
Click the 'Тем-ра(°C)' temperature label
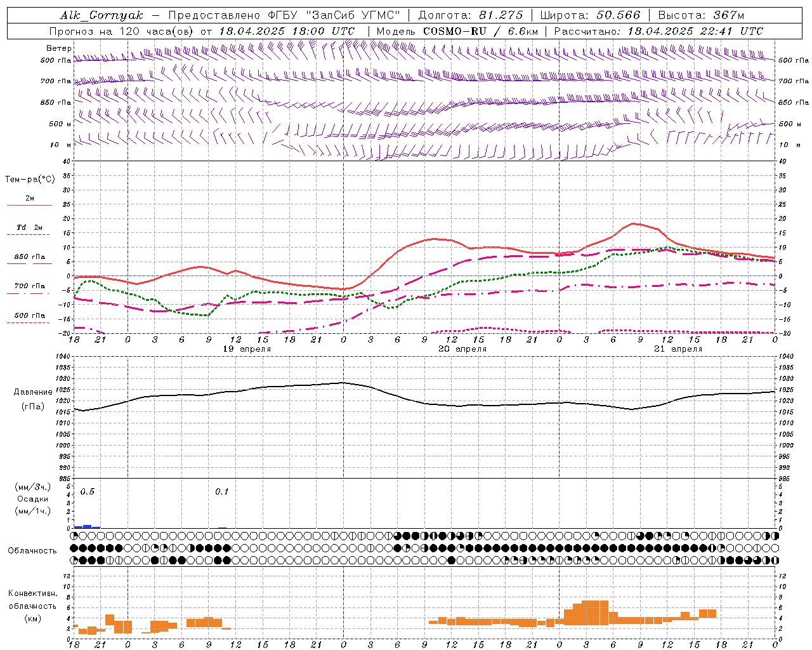[x=30, y=180]
